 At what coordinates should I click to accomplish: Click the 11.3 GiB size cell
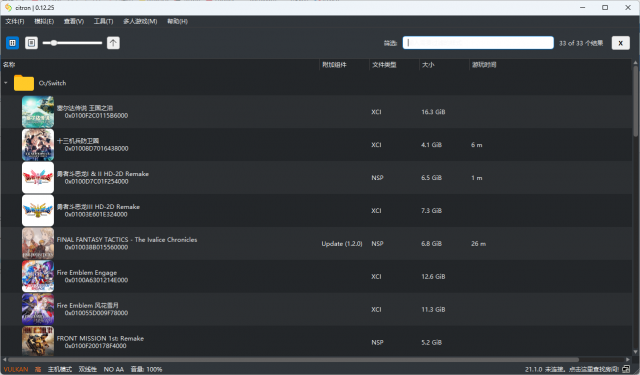click(433, 309)
